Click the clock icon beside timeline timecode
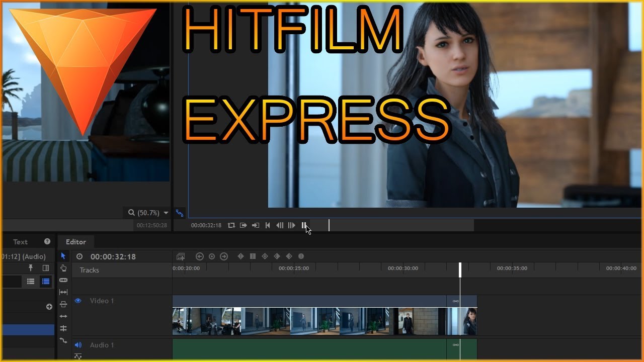Screen dimensions: 644x362 tap(79, 256)
